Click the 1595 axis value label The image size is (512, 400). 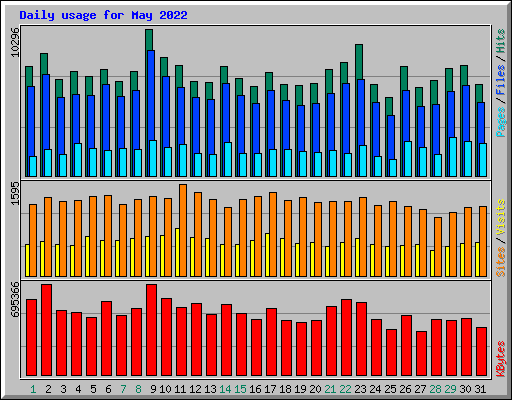tap(15, 193)
